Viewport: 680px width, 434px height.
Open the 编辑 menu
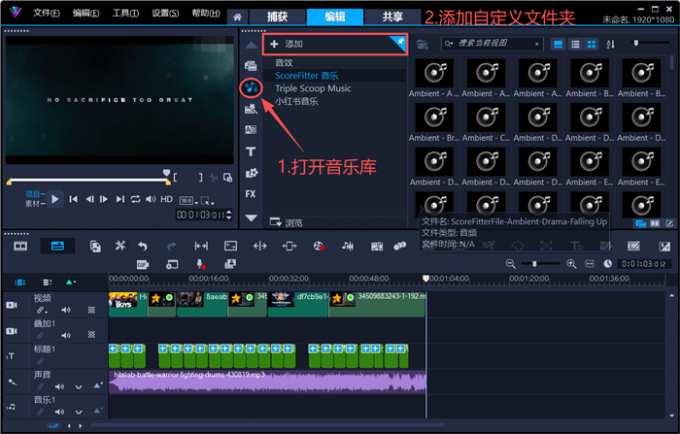pyautogui.click(x=85, y=13)
